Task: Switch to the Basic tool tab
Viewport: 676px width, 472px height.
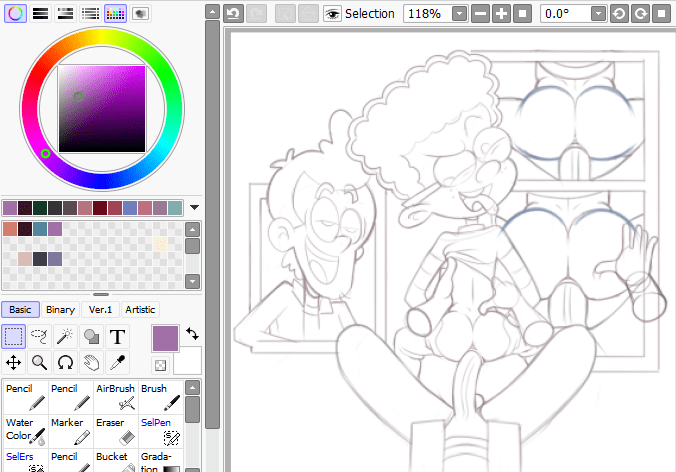Action: (x=20, y=309)
